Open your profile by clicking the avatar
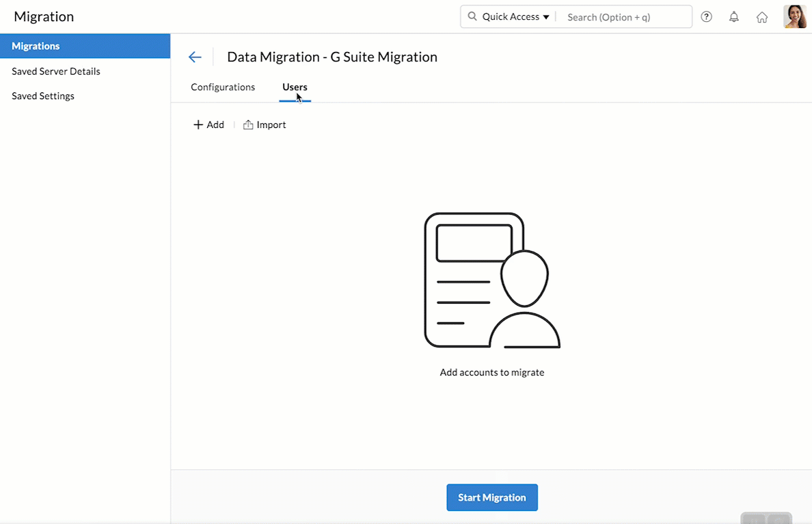Image resolution: width=812 pixels, height=524 pixels. (795, 16)
